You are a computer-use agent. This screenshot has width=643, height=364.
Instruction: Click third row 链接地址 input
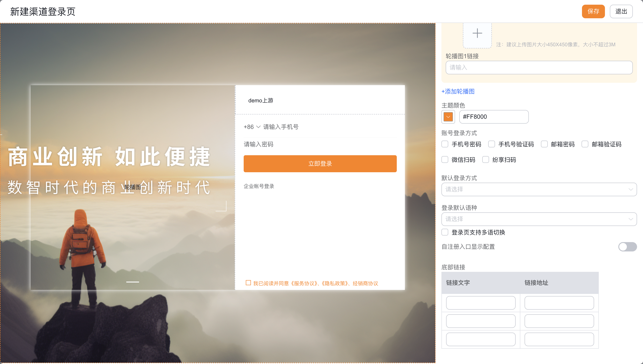click(x=559, y=339)
